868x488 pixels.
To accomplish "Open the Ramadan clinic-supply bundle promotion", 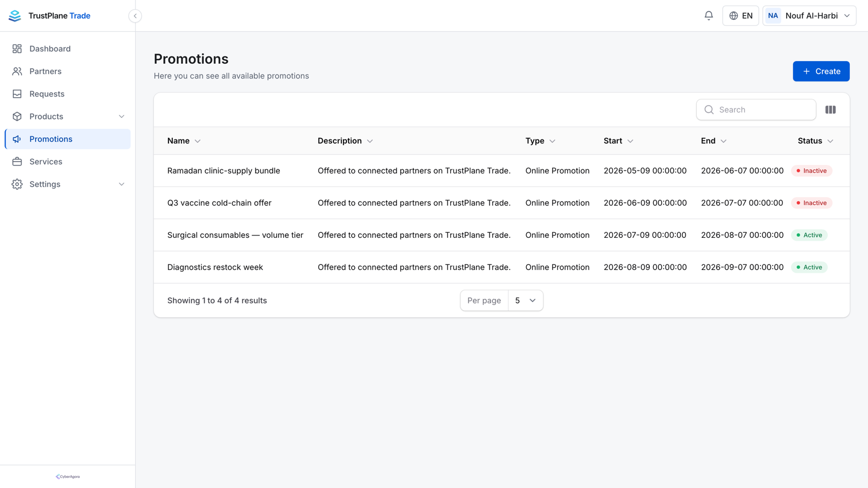I will (x=224, y=171).
